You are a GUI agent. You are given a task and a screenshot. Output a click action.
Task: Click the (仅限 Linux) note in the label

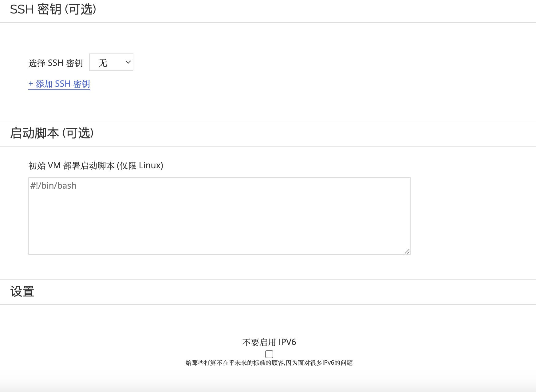point(140,166)
